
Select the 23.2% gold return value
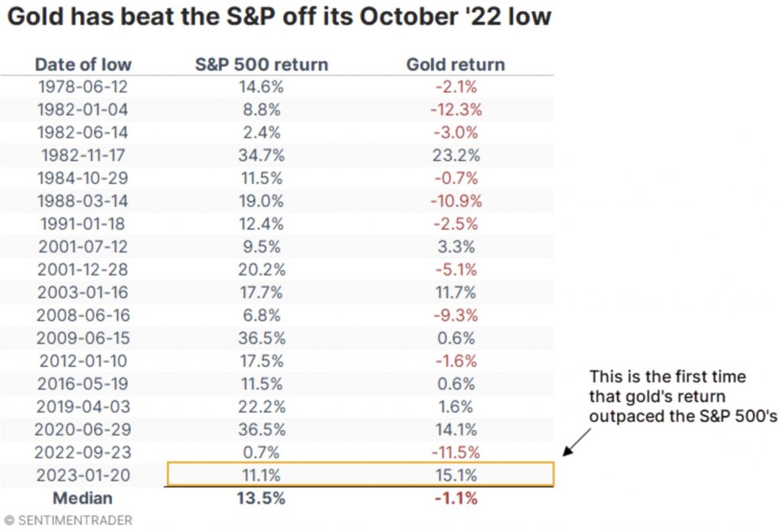[454, 155]
